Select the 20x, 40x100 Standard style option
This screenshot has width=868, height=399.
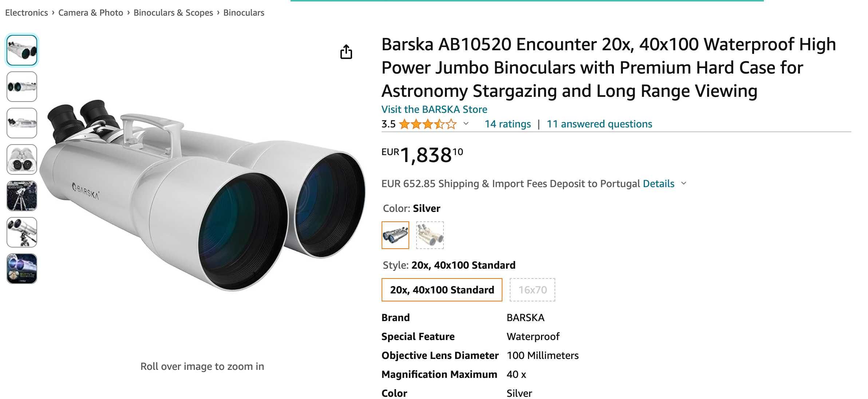click(x=442, y=290)
